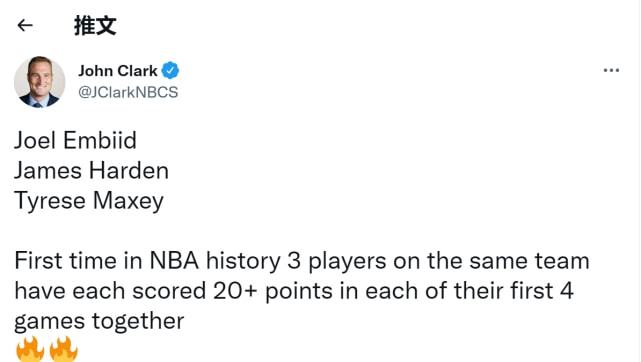Image resolution: width=641 pixels, height=362 pixels.
Task: Click the words First time in tweet
Action: 65,261
